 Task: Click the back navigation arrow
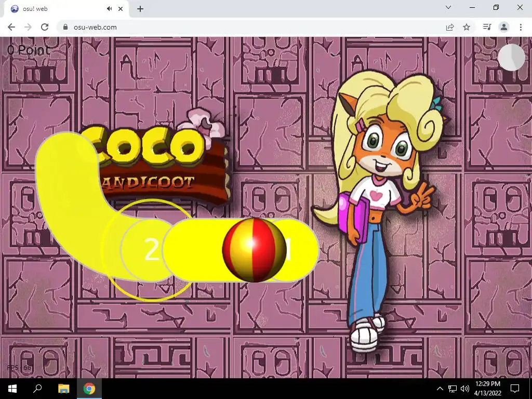(11, 27)
